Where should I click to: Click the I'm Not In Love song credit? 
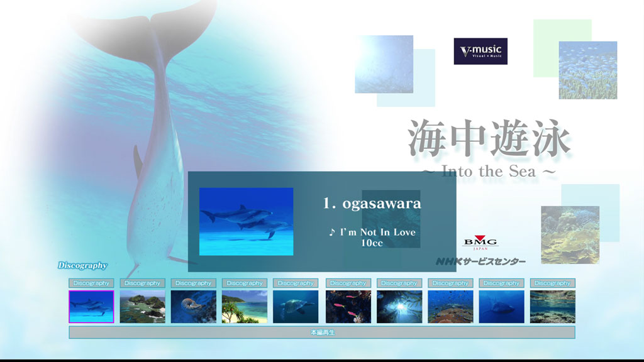[374, 232]
